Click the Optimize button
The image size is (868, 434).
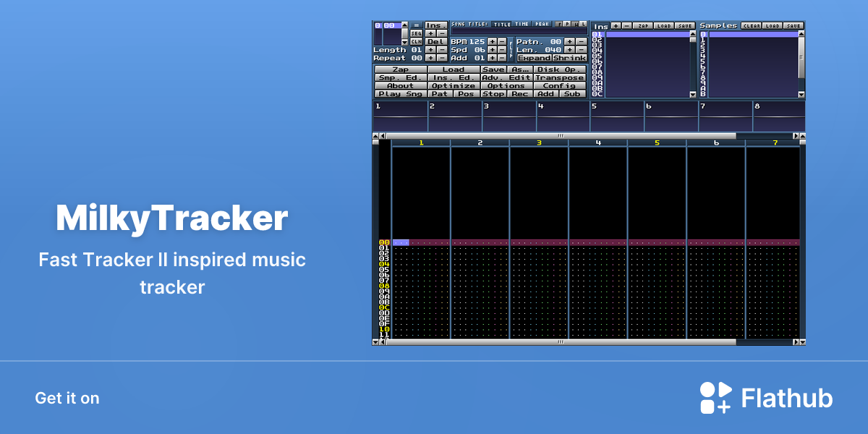point(454,85)
